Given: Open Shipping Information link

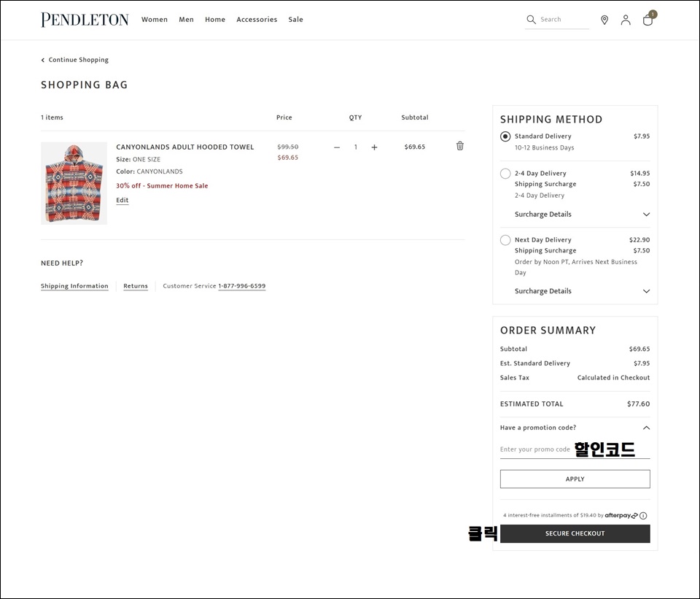Looking at the screenshot, I should (74, 286).
